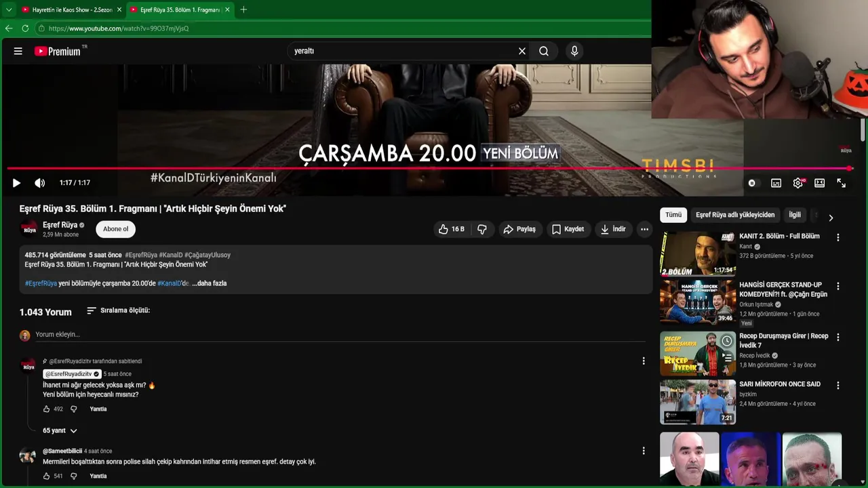Like the video with 16 B thumbs-up
This screenshot has height=488, width=868.
pyautogui.click(x=451, y=229)
